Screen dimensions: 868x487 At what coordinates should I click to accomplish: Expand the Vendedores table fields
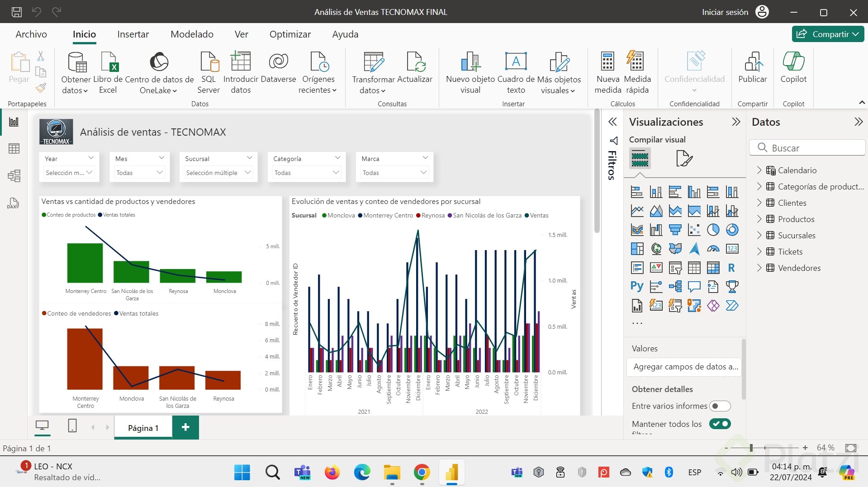point(759,268)
